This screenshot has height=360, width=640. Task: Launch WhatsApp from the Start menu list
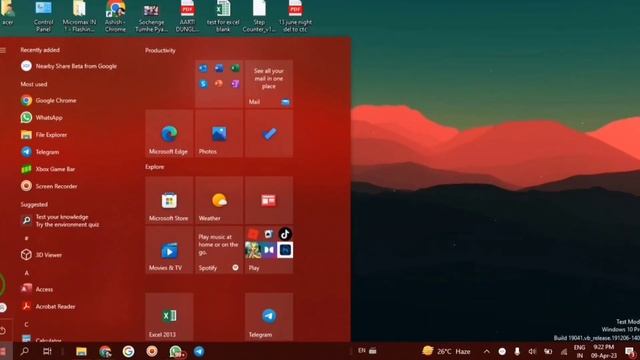tap(42, 118)
